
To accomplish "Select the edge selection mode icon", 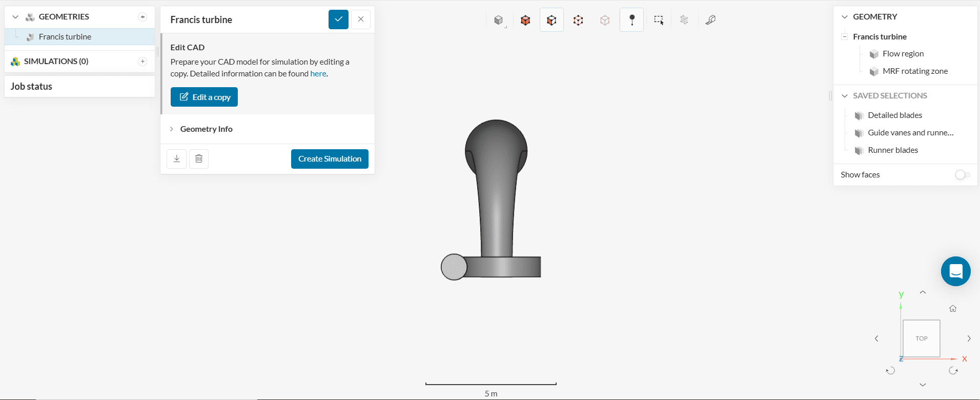I will [x=578, y=20].
